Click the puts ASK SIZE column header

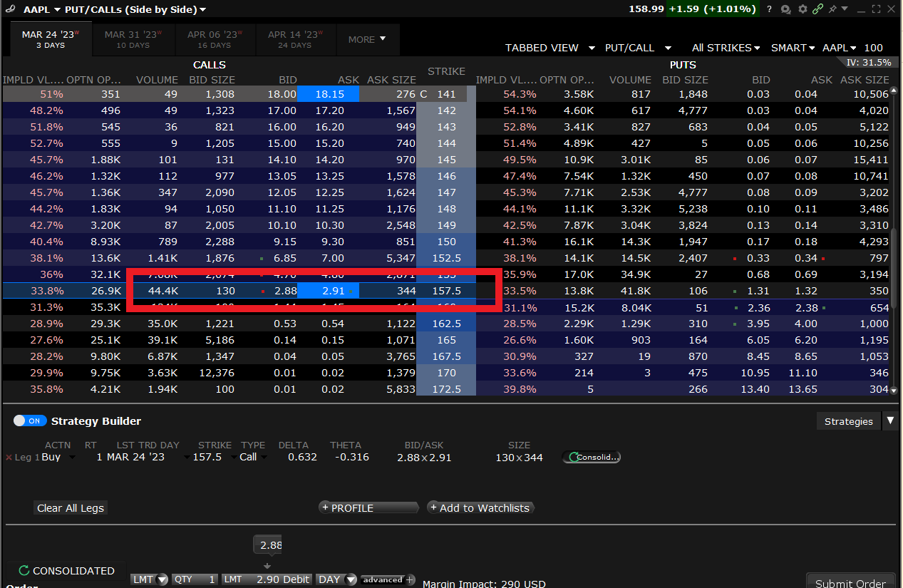[865, 80]
